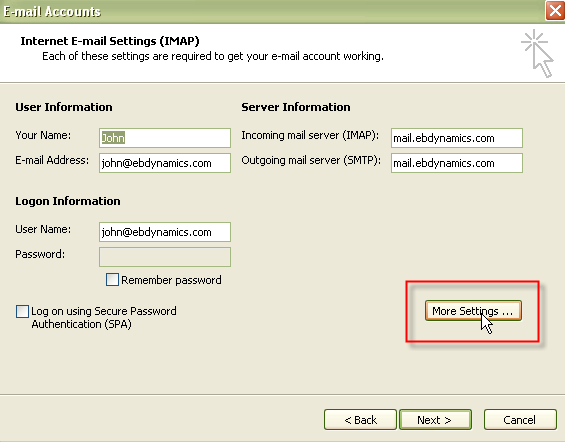Click the wizard cursor icon in header

537,54
